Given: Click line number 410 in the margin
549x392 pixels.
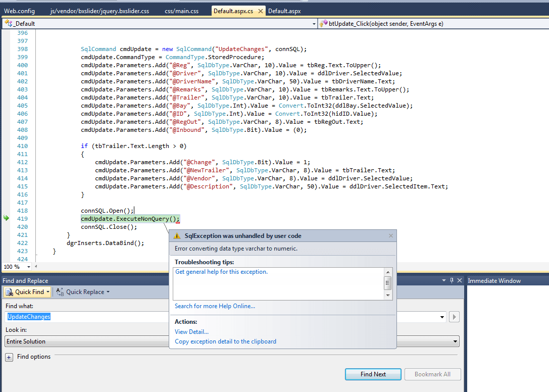Looking at the screenshot, I should tap(22, 145).
